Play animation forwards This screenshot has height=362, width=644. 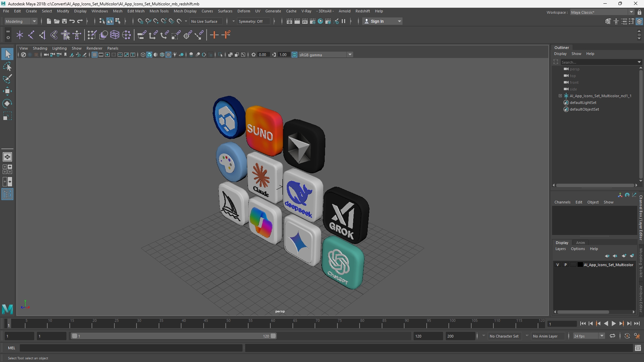click(613, 324)
